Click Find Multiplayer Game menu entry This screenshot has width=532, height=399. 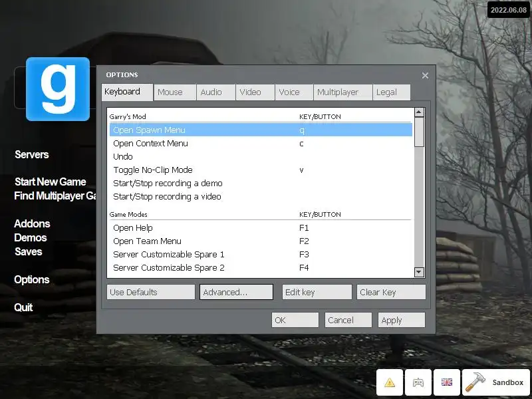pos(55,196)
